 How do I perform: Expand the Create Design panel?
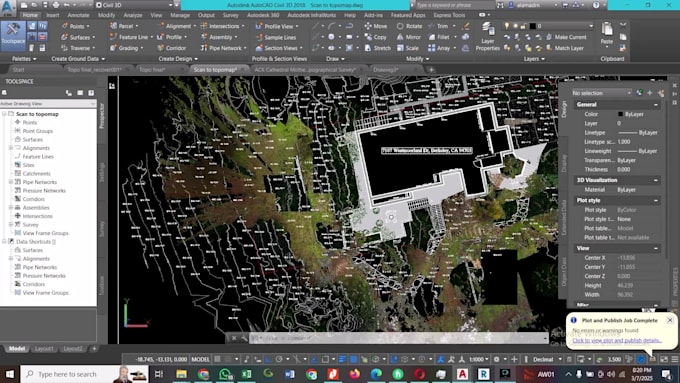tap(178, 59)
